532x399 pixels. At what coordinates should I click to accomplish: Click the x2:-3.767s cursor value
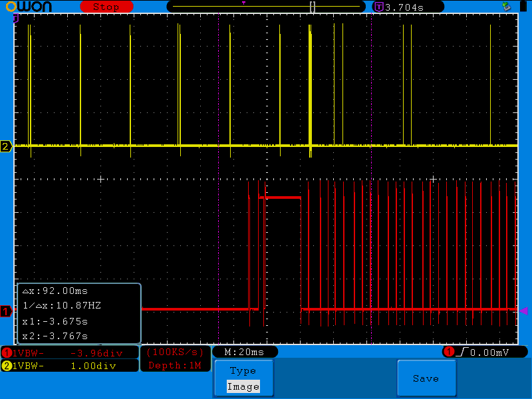coord(55,336)
